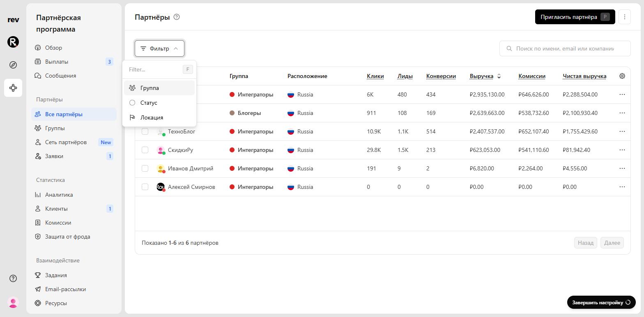Click the rev logo in the top corner
The width and height of the screenshot is (644, 317).
pos(13,20)
